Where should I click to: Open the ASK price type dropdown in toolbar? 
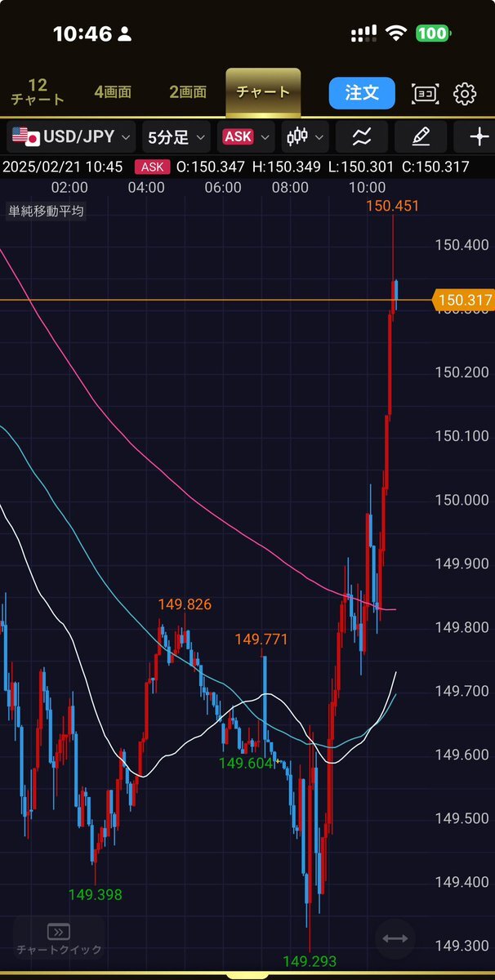click(x=246, y=136)
